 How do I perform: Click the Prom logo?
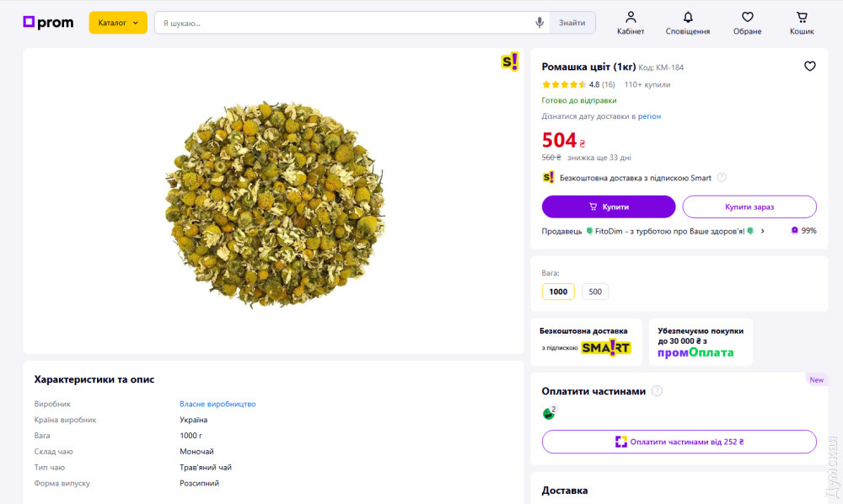48,23
